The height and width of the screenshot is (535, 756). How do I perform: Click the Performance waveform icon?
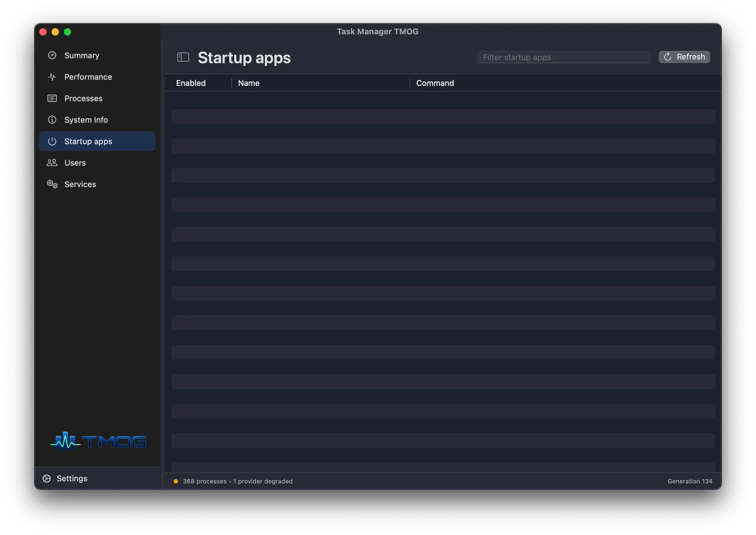click(x=52, y=77)
